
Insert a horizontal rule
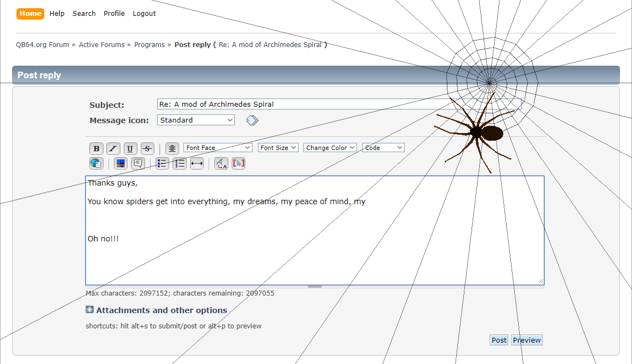coord(197,163)
